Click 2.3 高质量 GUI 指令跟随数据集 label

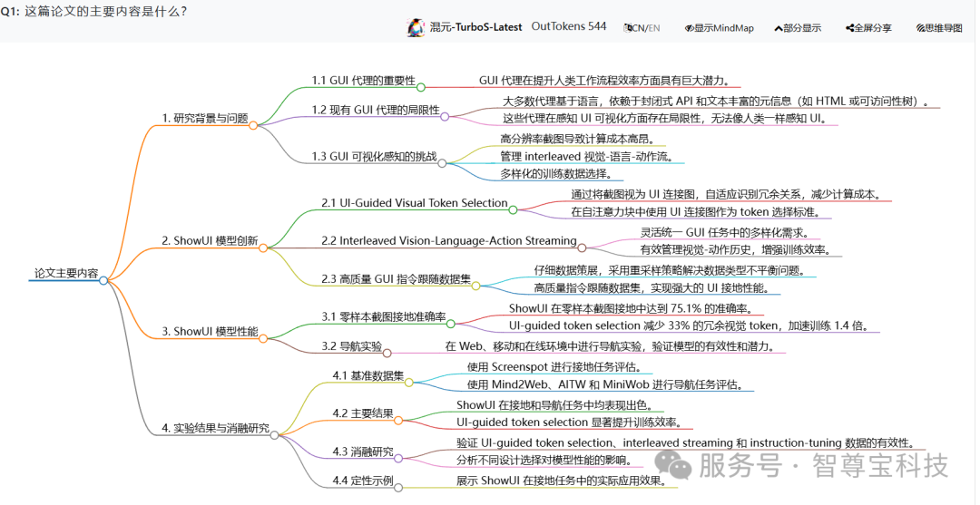396,279
